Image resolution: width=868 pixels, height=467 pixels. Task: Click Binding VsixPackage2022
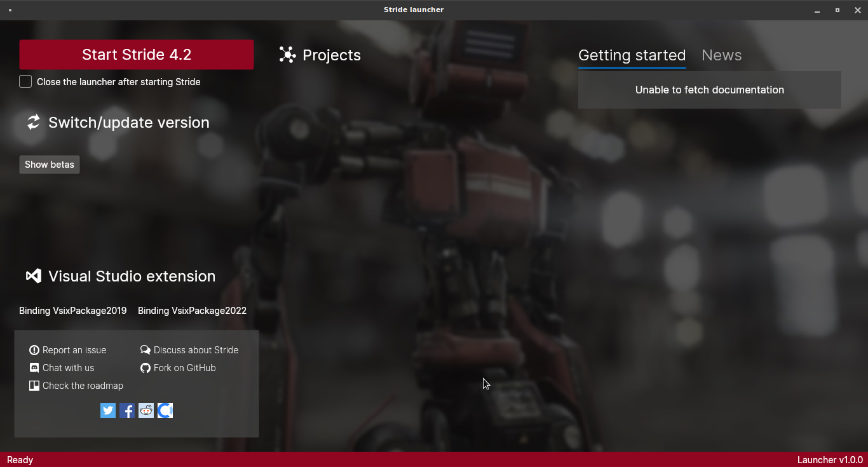pos(192,311)
